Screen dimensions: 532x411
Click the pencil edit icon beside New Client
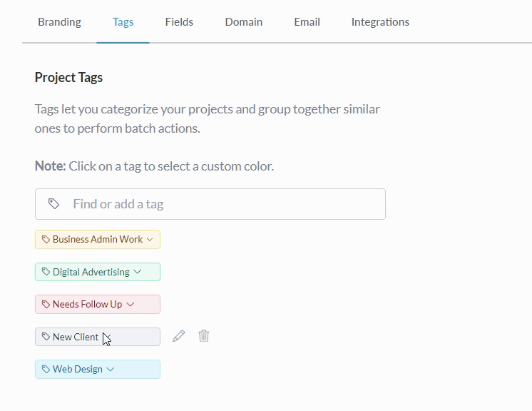[179, 336]
